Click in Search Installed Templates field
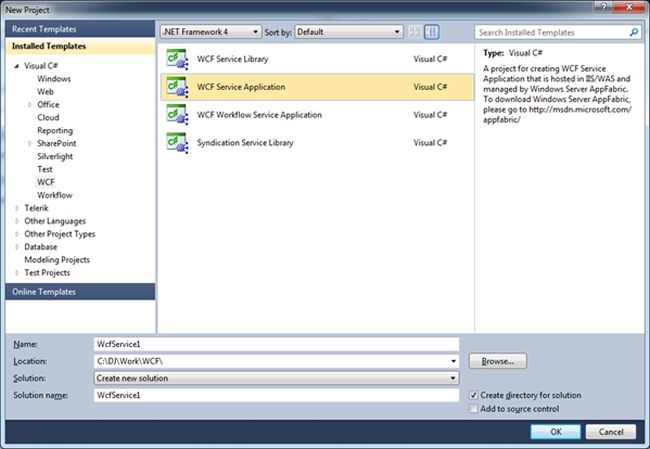The image size is (650, 449). click(x=551, y=32)
